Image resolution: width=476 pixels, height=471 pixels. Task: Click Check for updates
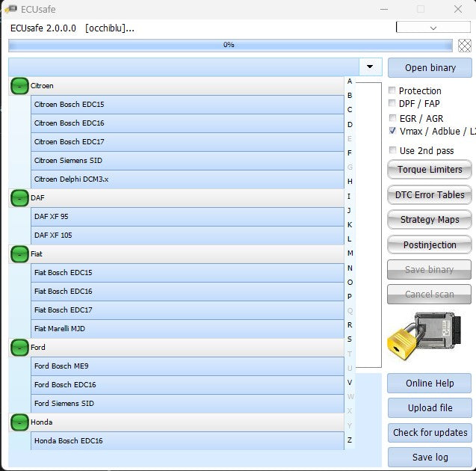[430, 432]
